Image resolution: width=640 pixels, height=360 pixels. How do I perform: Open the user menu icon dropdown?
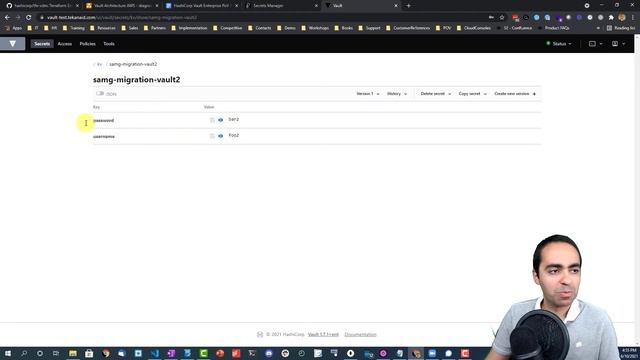tap(618, 44)
